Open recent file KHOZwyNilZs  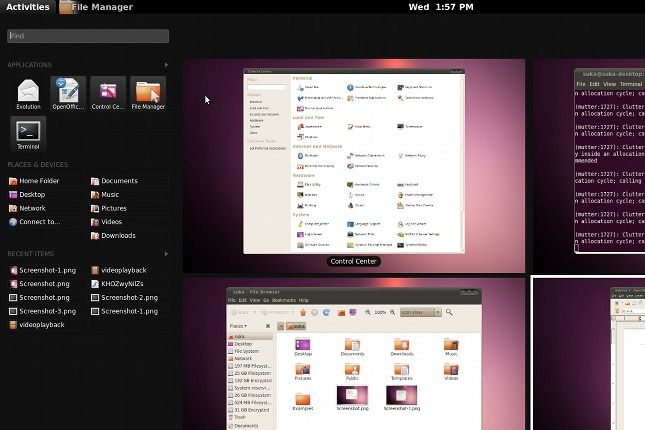[123, 284]
